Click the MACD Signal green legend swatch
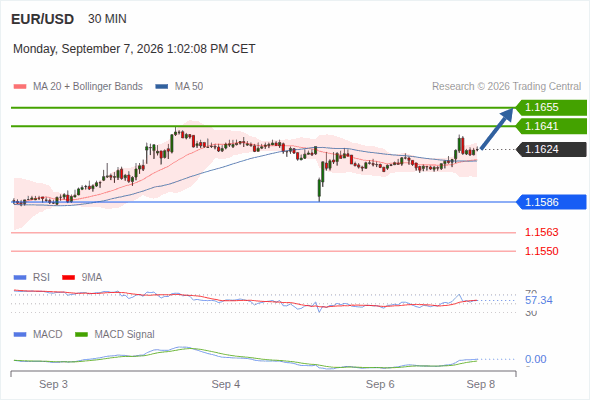Screen dimensions: 590x400 (81, 335)
